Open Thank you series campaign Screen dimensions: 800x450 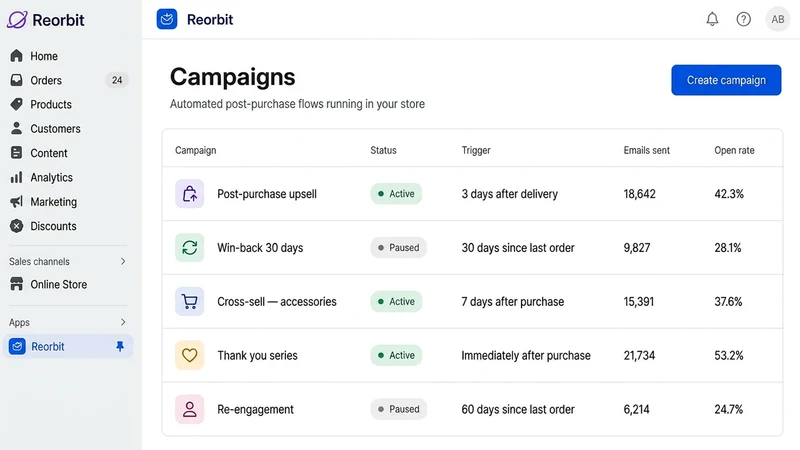pyautogui.click(x=257, y=355)
